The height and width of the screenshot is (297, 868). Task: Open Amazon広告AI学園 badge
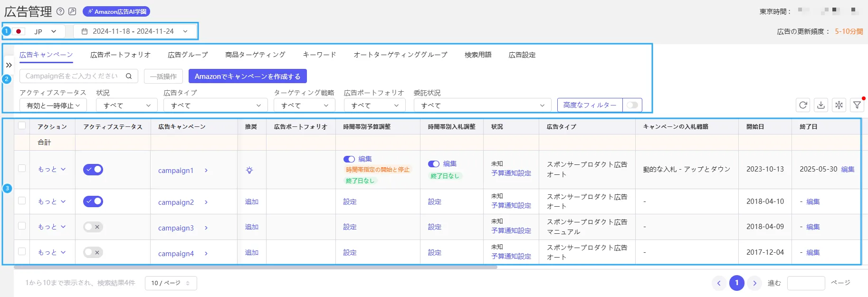click(x=116, y=11)
